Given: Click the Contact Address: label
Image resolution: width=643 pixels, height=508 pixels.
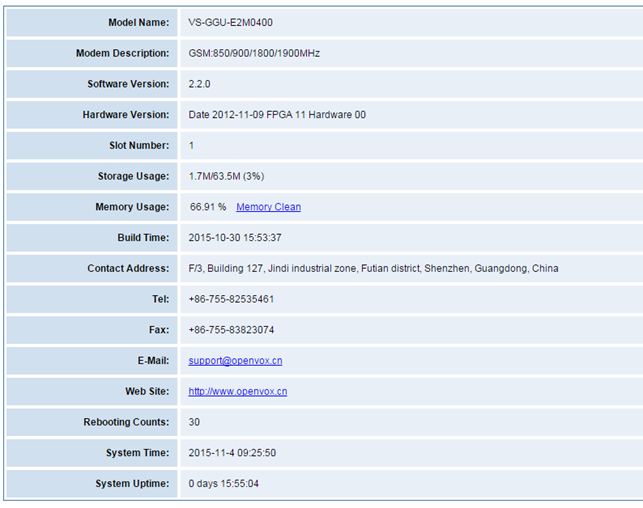Looking at the screenshot, I should pyautogui.click(x=128, y=269).
